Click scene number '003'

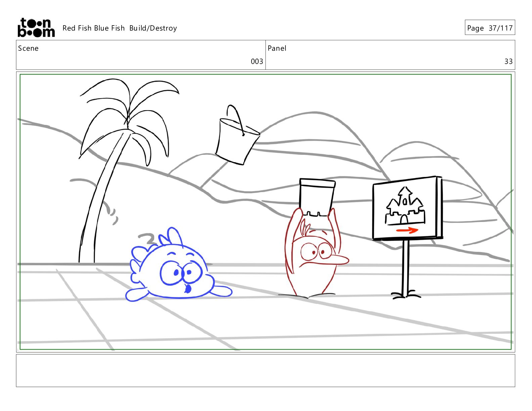click(257, 61)
